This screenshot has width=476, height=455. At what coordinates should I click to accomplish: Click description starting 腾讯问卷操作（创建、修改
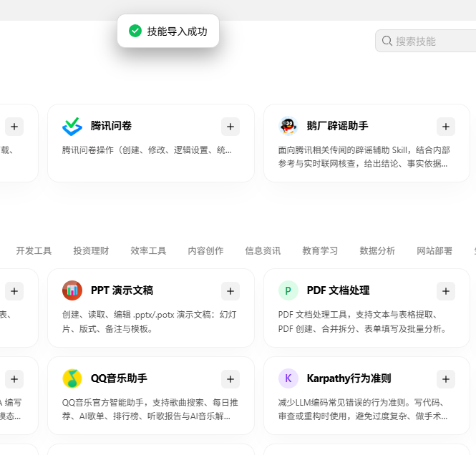point(147,150)
